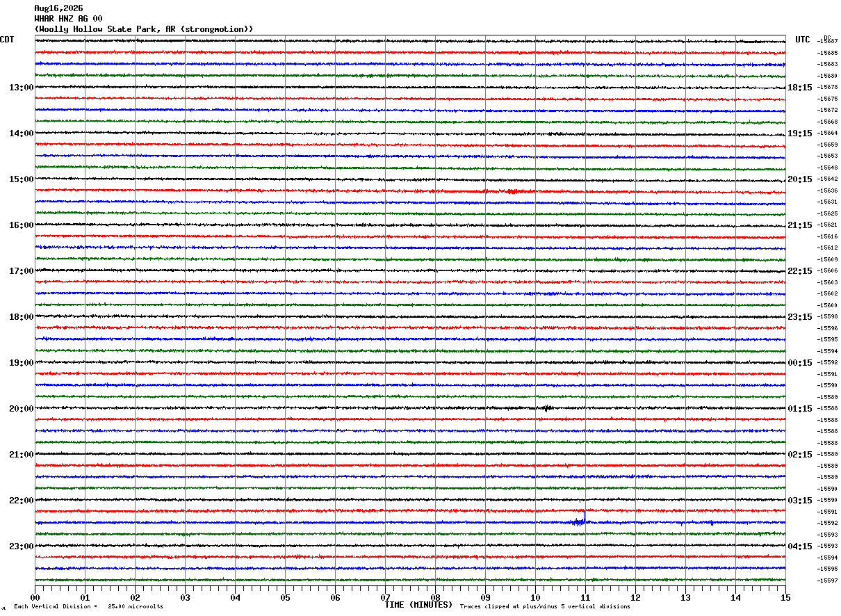Viewport: 841px width, 616px height.
Task: Click minute tick label 09 on the time axis
Action: (485, 598)
